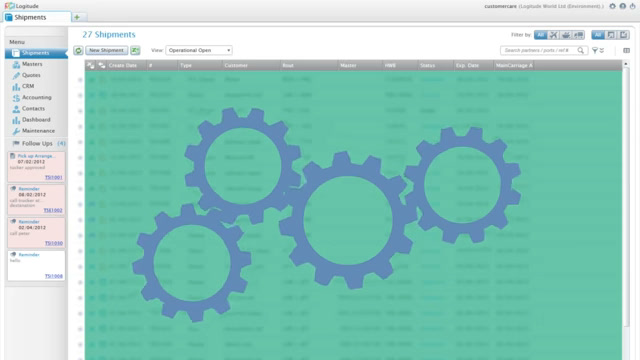Open the Shipments menu item

(36, 53)
